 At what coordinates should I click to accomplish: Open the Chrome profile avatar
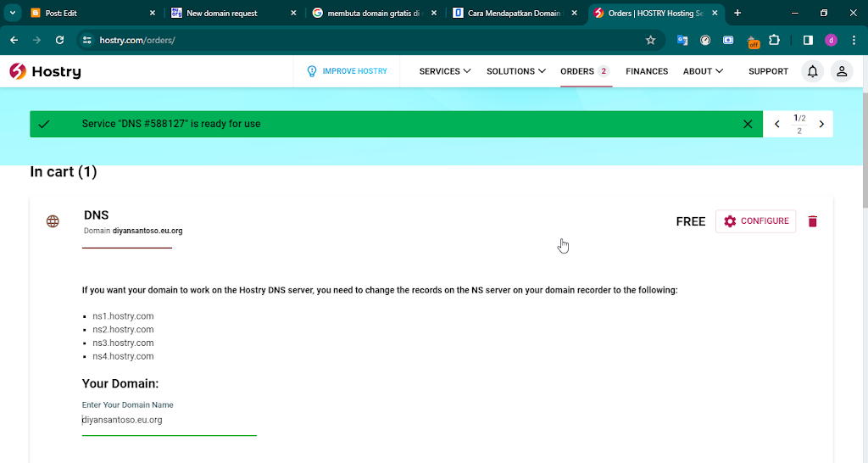pos(831,40)
